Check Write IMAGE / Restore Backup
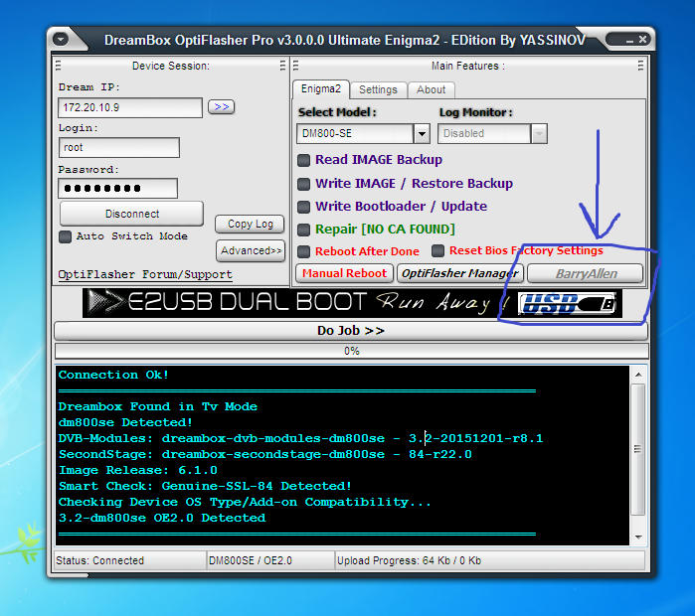The width and height of the screenshot is (695, 616). pos(303,184)
